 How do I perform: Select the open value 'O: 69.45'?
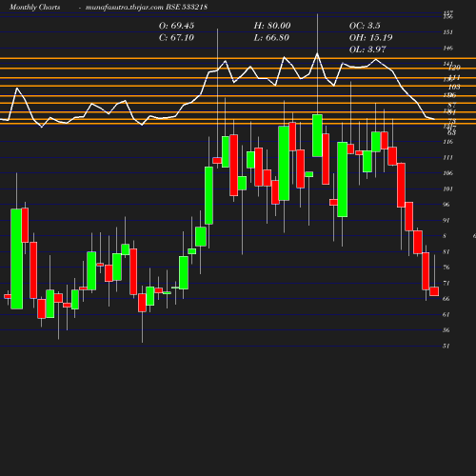pyautogui.click(x=176, y=26)
